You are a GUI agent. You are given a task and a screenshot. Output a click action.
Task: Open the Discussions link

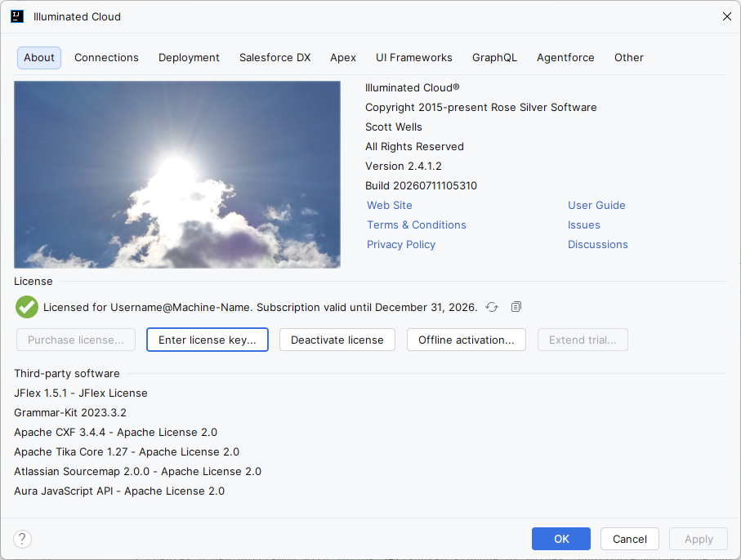[598, 245]
